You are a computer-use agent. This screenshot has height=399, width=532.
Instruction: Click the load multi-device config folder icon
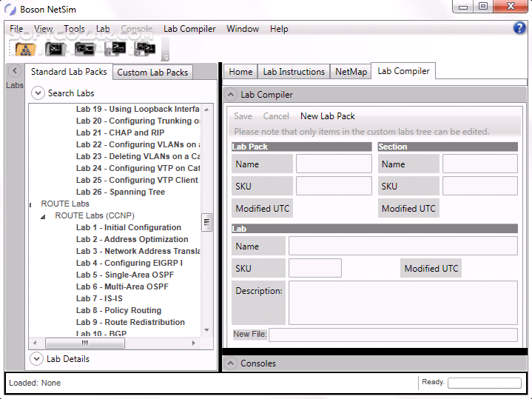pos(85,50)
